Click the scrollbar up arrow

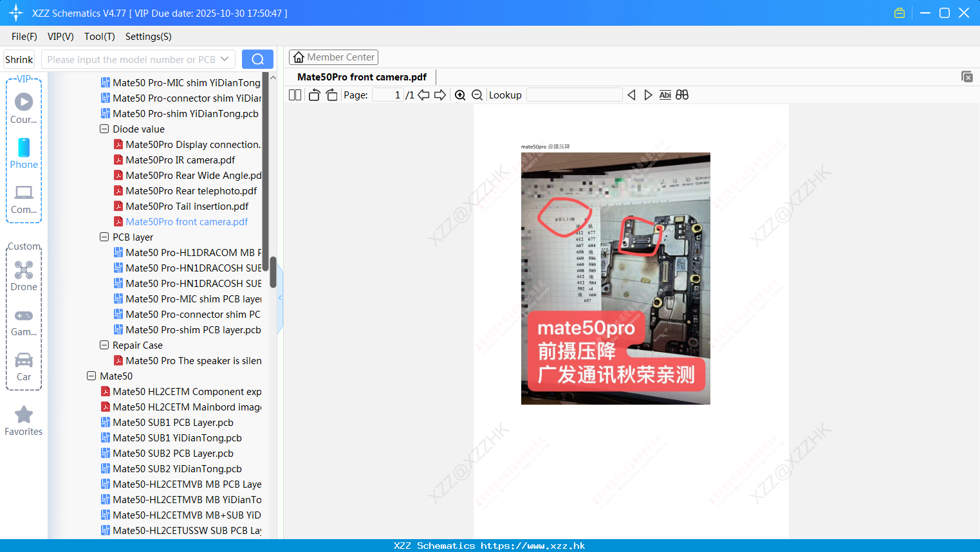273,77
